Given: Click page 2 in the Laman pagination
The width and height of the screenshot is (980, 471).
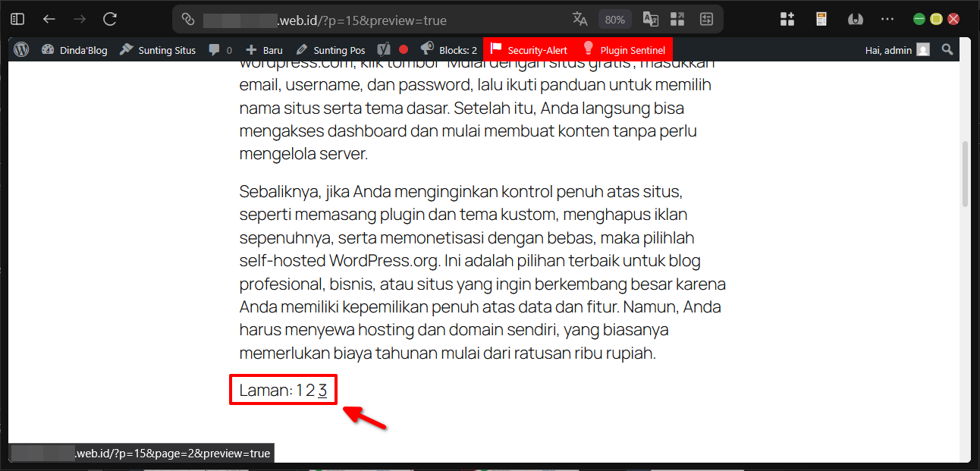Looking at the screenshot, I should 309,390.
